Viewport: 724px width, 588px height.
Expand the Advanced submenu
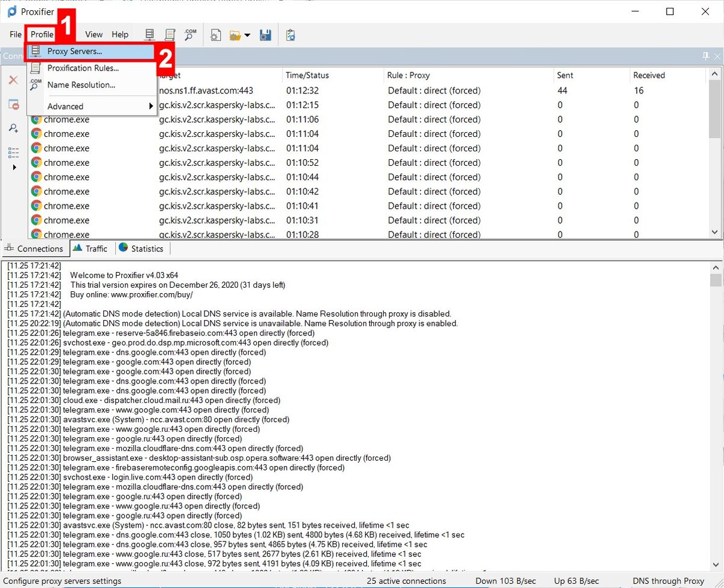click(x=91, y=106)
